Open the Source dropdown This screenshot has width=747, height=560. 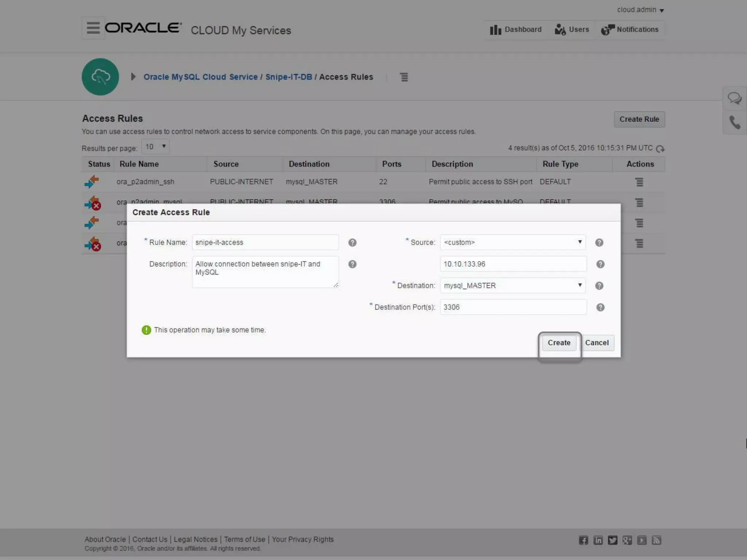click(x=513, y=242)
